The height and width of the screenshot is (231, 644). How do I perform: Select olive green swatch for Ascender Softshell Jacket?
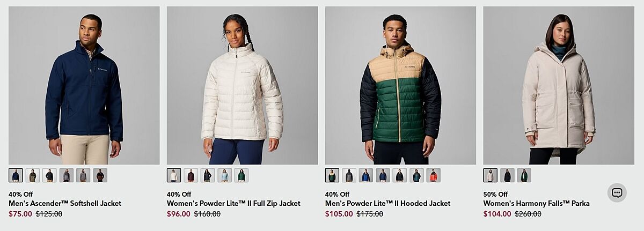coord(33,175)
